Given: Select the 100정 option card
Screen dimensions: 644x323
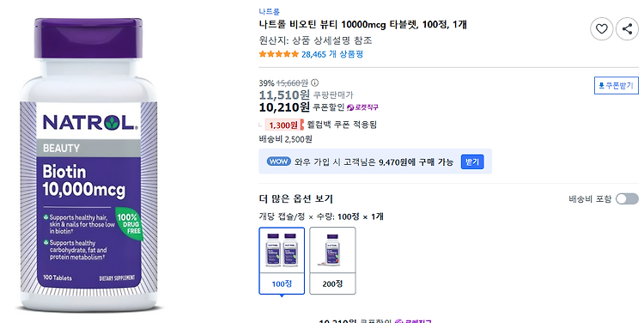Looking at the screenshot, I should point(282,260).
